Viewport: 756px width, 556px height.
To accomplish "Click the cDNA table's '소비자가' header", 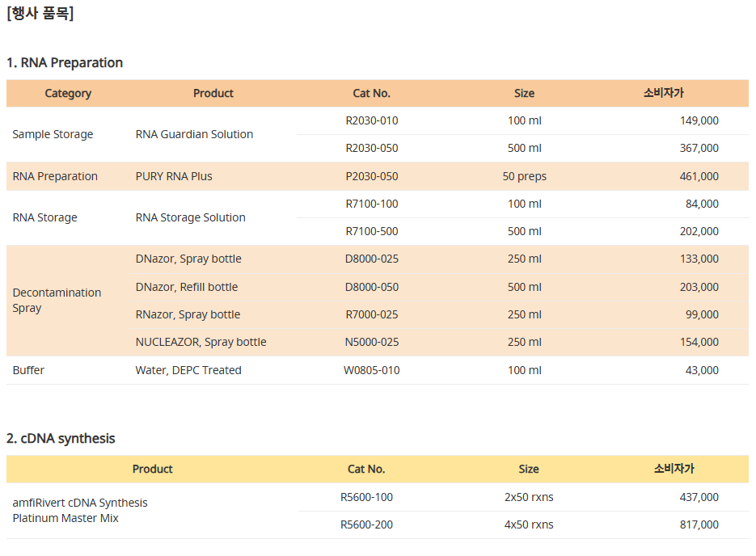I will pos(674,469).
